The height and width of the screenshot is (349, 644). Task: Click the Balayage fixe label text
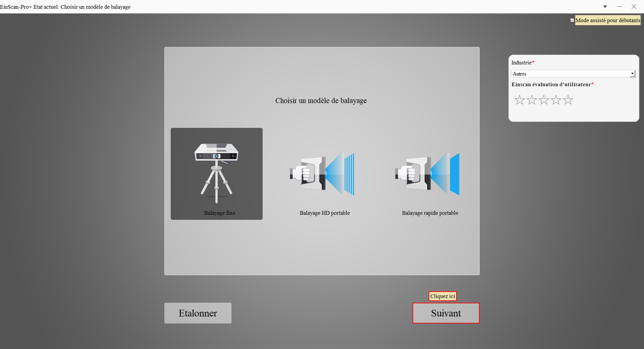pos(219,213)
